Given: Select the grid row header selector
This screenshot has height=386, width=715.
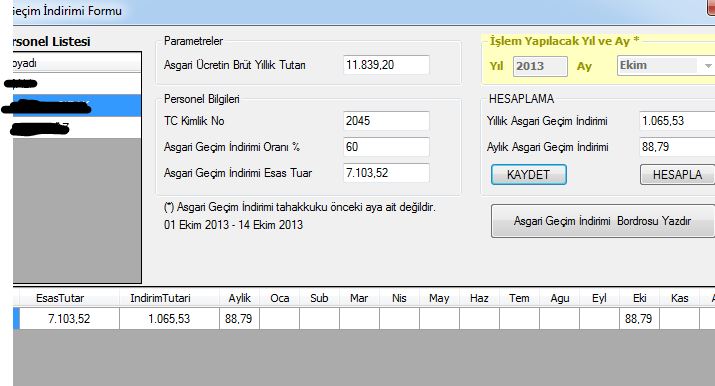Looking at the screenshot, I should [16, 319].
